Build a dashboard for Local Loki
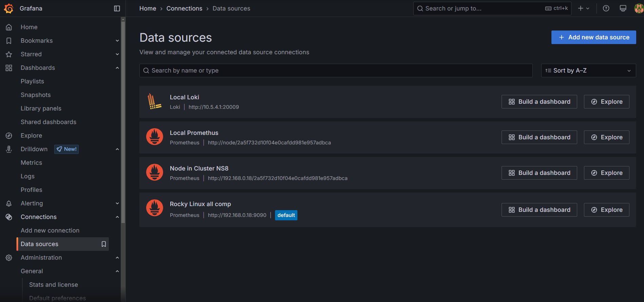The height and width of the screenshot is (302, 644). (x=539, y=102)
